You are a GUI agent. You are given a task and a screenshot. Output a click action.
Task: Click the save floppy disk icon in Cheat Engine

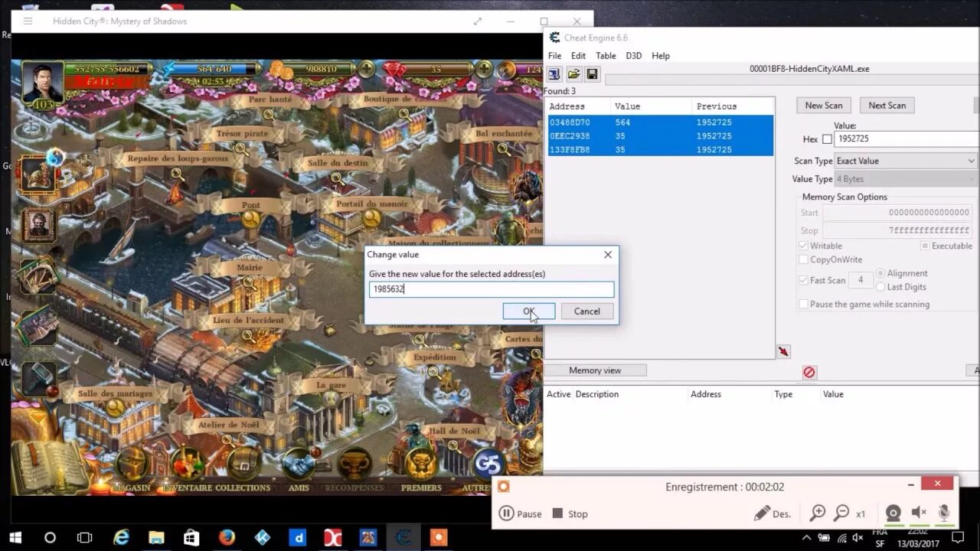[x=592, y=74]
